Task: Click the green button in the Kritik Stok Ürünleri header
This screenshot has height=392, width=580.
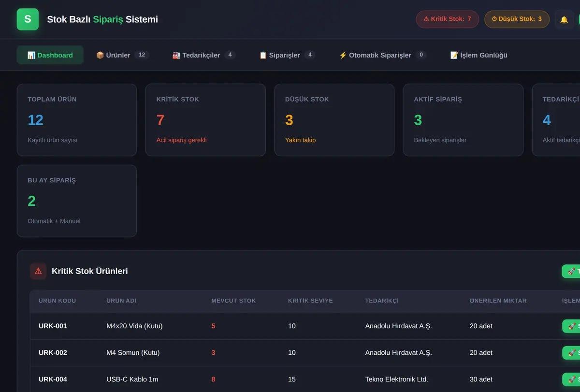Action: (571, 271)
